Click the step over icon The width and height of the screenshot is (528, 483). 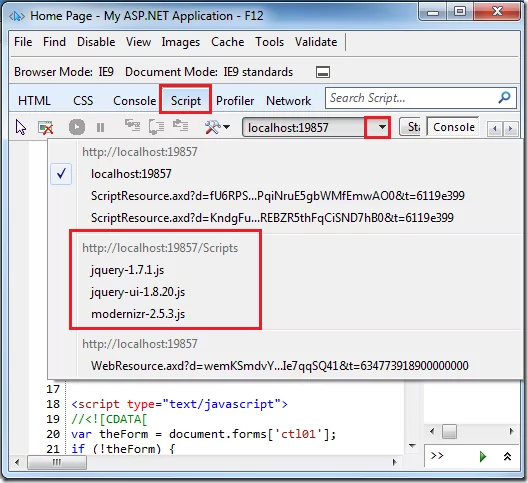tap(157, 127)
